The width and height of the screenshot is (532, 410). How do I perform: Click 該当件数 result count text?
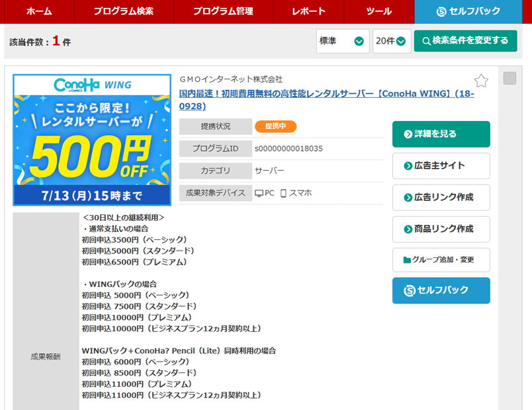click(x=40, y=42)
